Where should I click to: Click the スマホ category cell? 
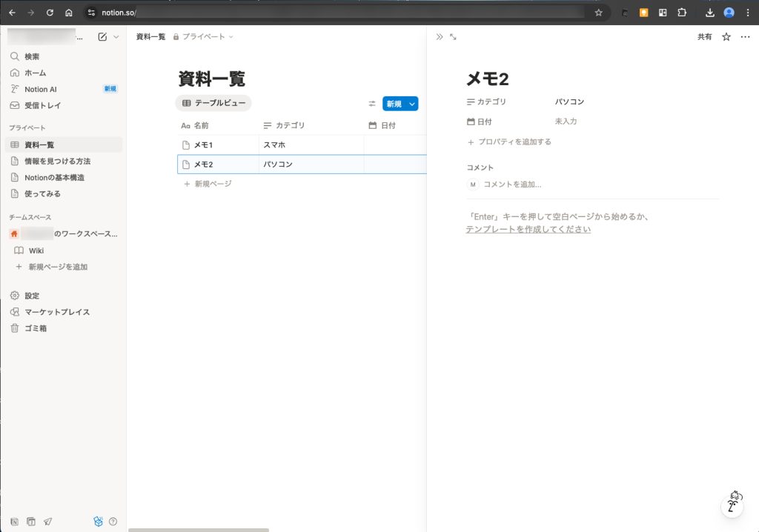312,144
